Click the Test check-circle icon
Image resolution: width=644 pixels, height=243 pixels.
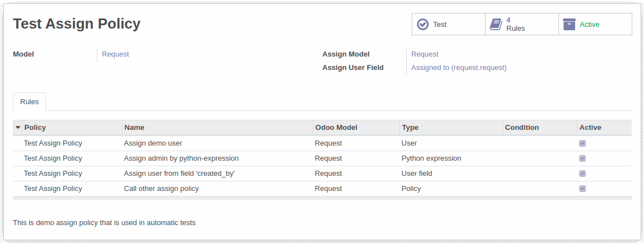tap(422, 24)
